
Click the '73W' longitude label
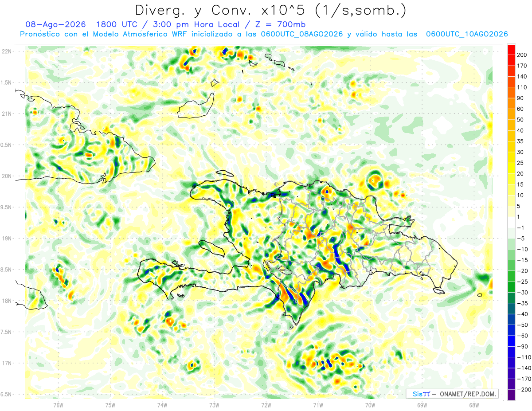(x=214, y=405)
